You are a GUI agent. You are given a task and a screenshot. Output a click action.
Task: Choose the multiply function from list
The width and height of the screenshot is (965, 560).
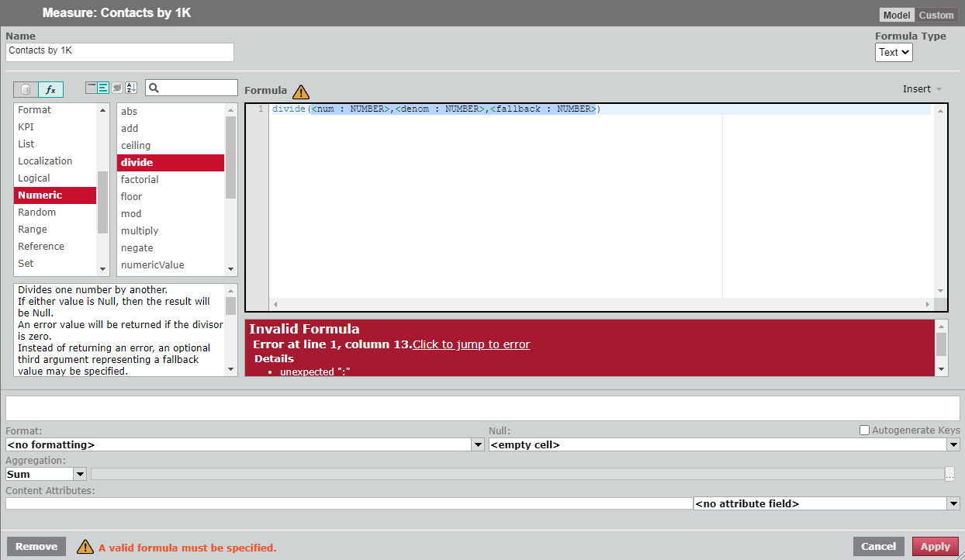(140, 230)
